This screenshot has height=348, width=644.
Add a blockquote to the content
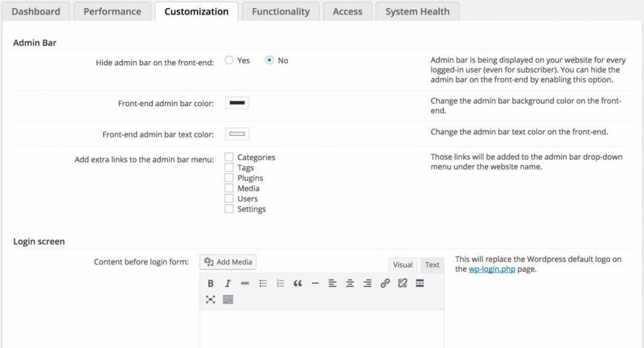coord(297,283)
